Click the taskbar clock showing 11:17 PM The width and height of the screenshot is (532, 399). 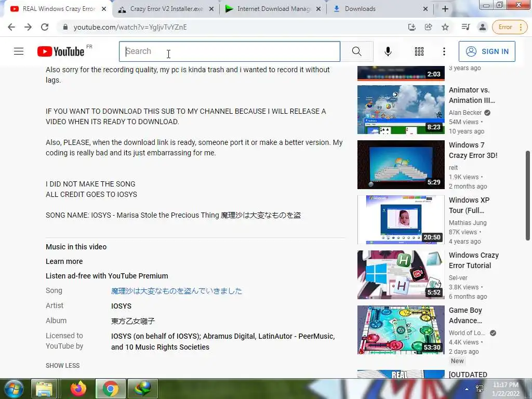506,389
